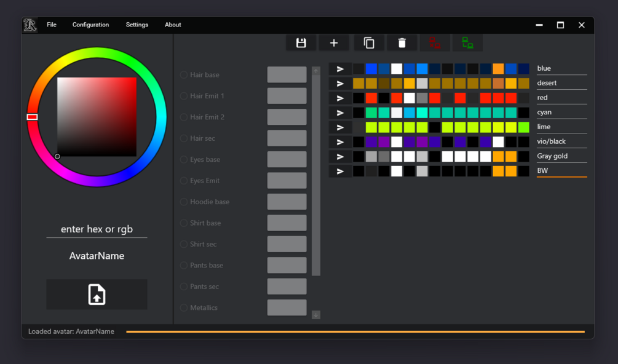This screenshot has width=618, height=364.
Task: Click the list scroll down arrow
Action: coord(315,315)
